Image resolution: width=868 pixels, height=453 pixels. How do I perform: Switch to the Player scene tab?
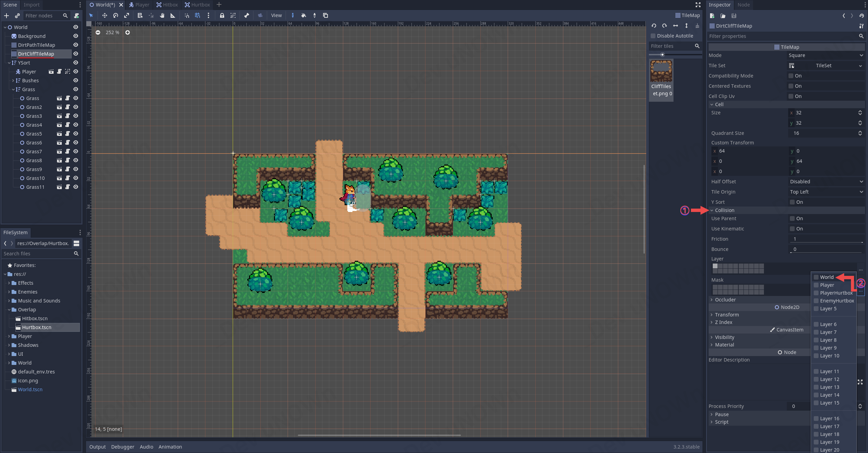(139, 5)
